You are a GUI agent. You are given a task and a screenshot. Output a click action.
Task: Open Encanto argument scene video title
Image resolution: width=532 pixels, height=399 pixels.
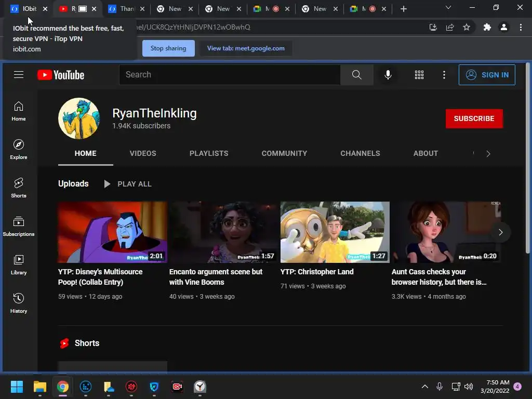pyautogui.click(x=216, y=277)
